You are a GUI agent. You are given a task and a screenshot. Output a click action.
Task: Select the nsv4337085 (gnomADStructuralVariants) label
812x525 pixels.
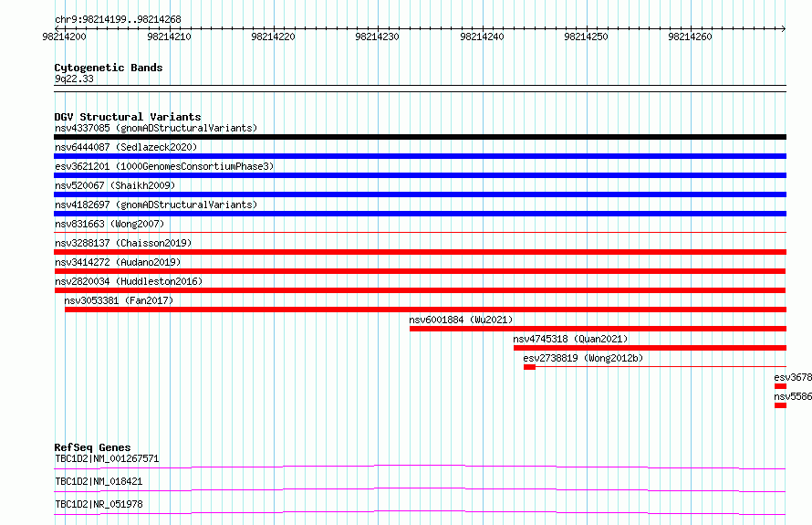156,128
